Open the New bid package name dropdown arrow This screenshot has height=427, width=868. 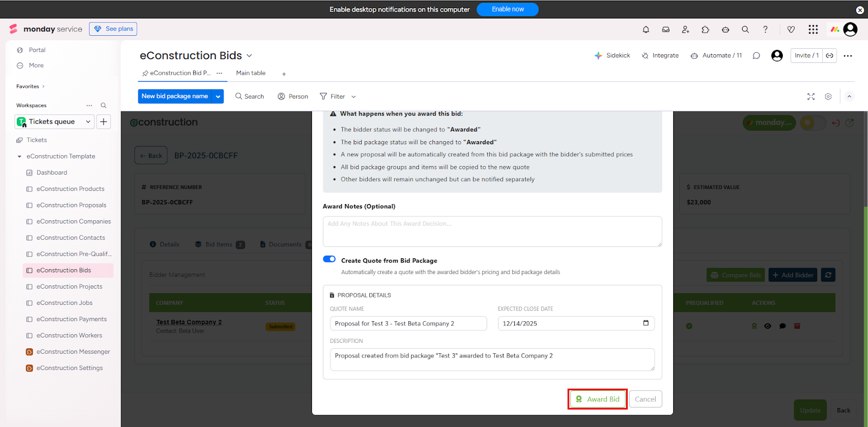coord(218,97)
